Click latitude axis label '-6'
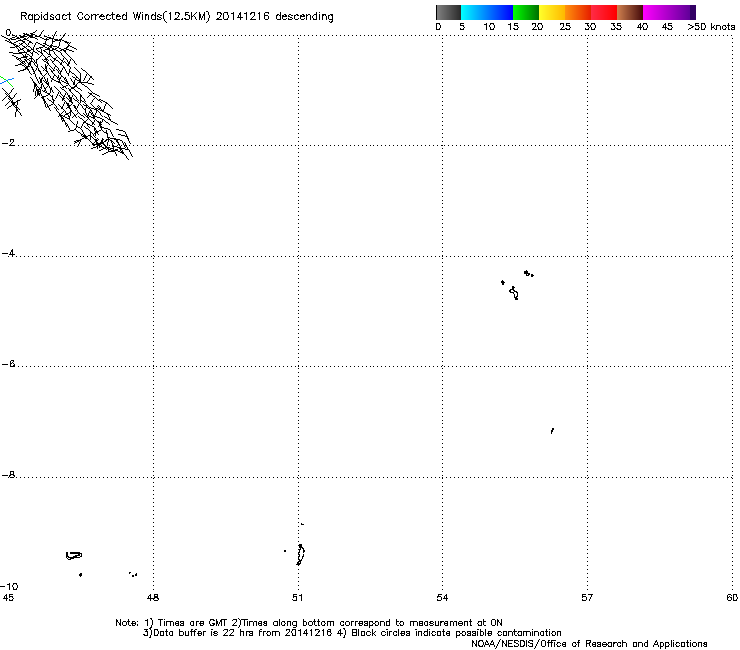The image size is (740, 650). pyautogui.click(x=8, y=364)
